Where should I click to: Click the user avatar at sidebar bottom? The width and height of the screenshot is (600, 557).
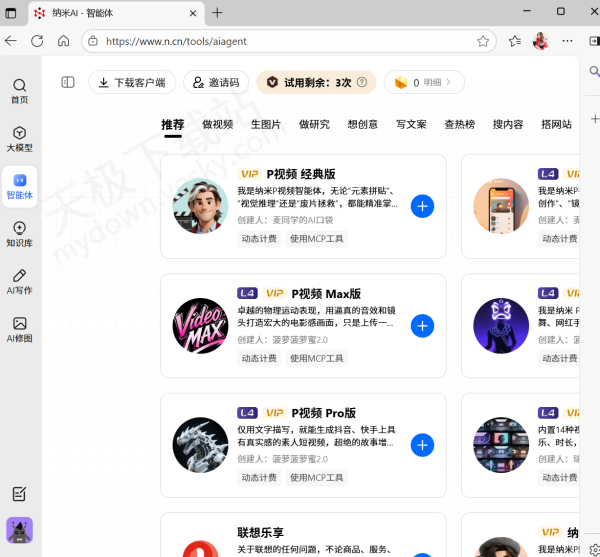19,530
